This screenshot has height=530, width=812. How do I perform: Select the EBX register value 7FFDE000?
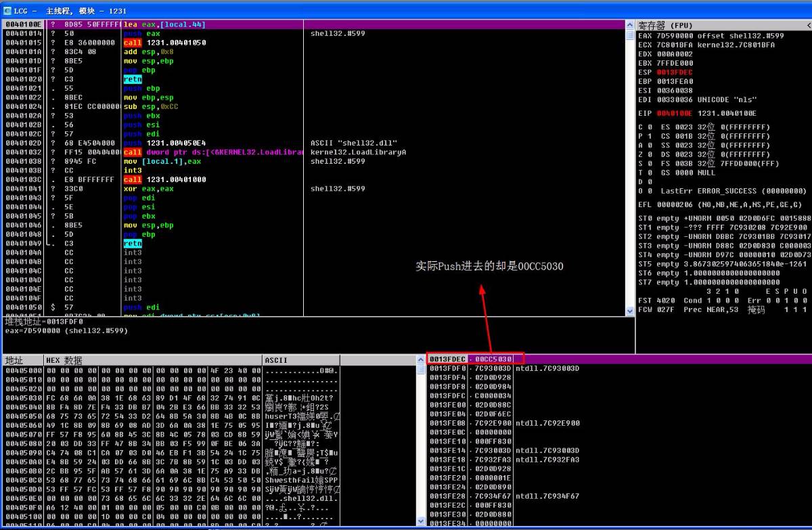676,63
